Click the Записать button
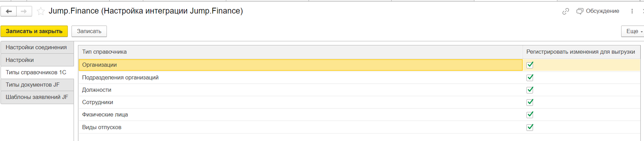The image size is (644, 141). [89, 31]
